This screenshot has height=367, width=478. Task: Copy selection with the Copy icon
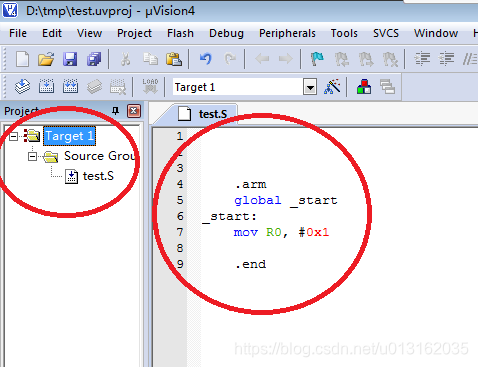(150, 59)
